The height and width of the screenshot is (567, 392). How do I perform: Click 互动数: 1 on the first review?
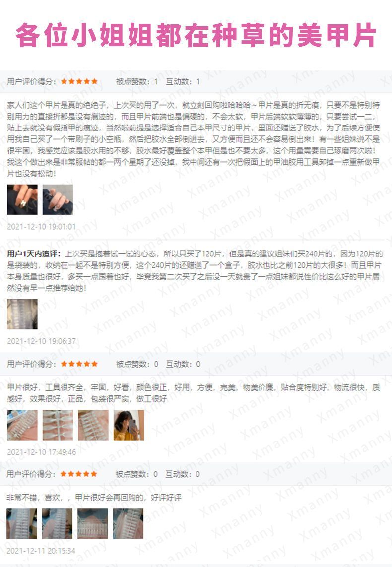pyautogui.click(x=183, y=81)
